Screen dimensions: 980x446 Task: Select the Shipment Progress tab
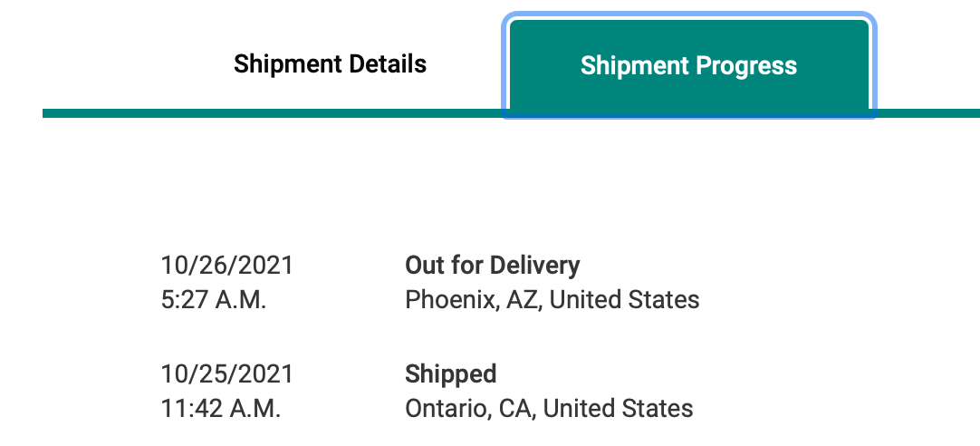point(688,65)
